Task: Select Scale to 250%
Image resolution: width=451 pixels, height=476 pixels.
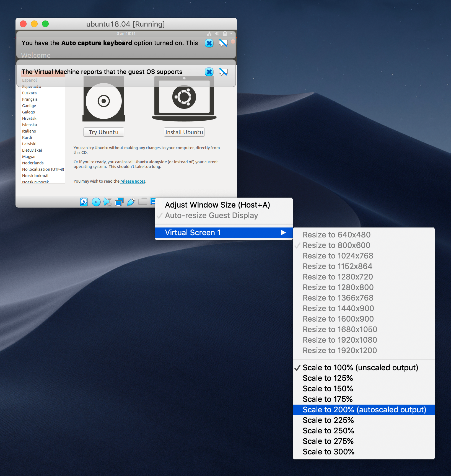Action: (364, 431)
